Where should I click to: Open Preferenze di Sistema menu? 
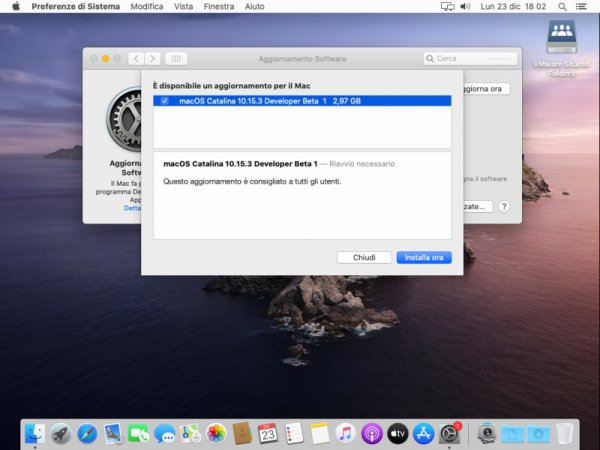[x=75, y=7]
